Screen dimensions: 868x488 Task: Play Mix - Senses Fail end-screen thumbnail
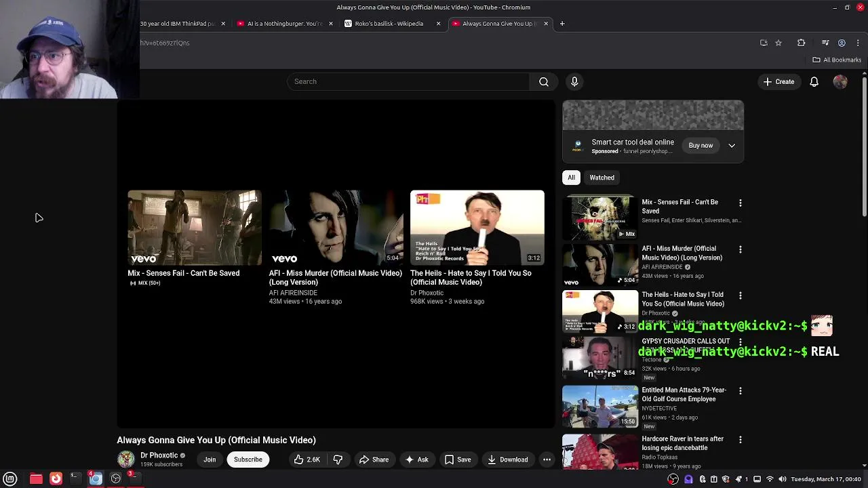(x=195, y=228)
